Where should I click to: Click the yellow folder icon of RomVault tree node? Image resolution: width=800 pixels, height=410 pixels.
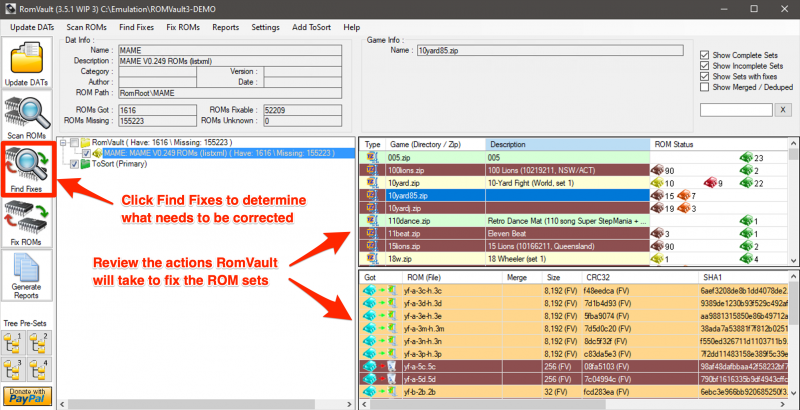click(86, 142)
